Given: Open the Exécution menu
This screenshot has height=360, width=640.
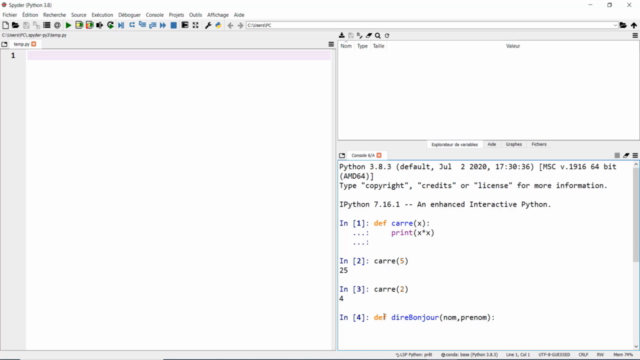Looking at the screenshot, I should point(102,15).
